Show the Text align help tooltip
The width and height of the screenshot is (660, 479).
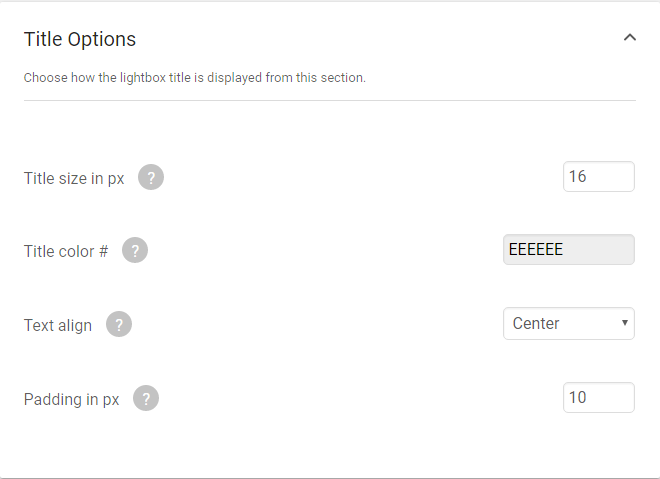(x=119, y=325)
